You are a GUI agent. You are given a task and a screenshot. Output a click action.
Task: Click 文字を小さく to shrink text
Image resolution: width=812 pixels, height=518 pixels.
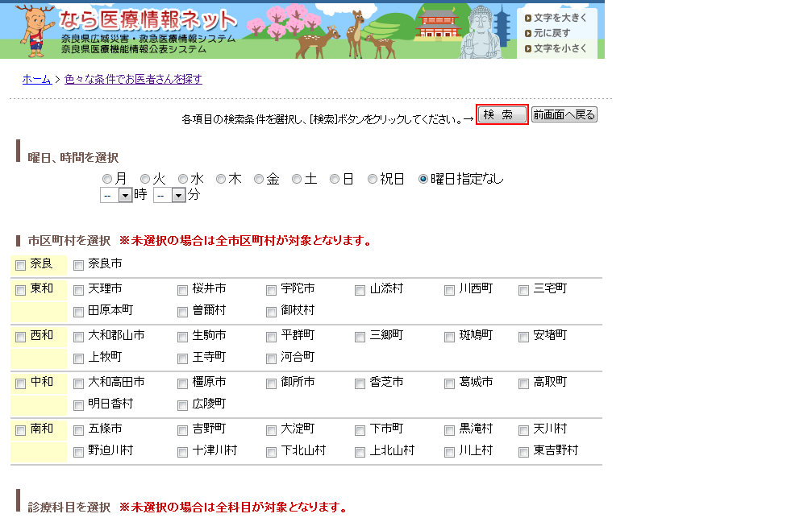(x=556, y=48)
